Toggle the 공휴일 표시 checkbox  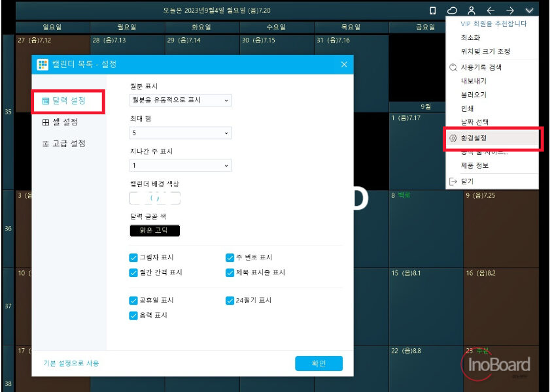click(133, 301)
